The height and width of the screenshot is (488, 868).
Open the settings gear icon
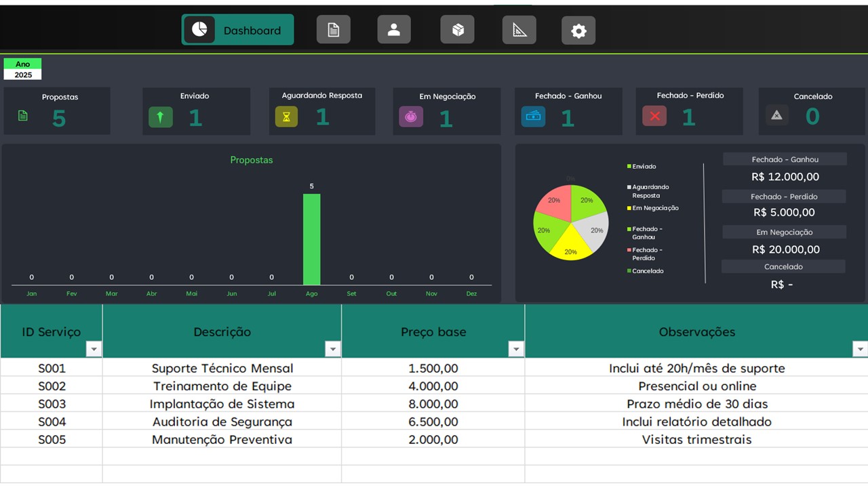point(578,31)
